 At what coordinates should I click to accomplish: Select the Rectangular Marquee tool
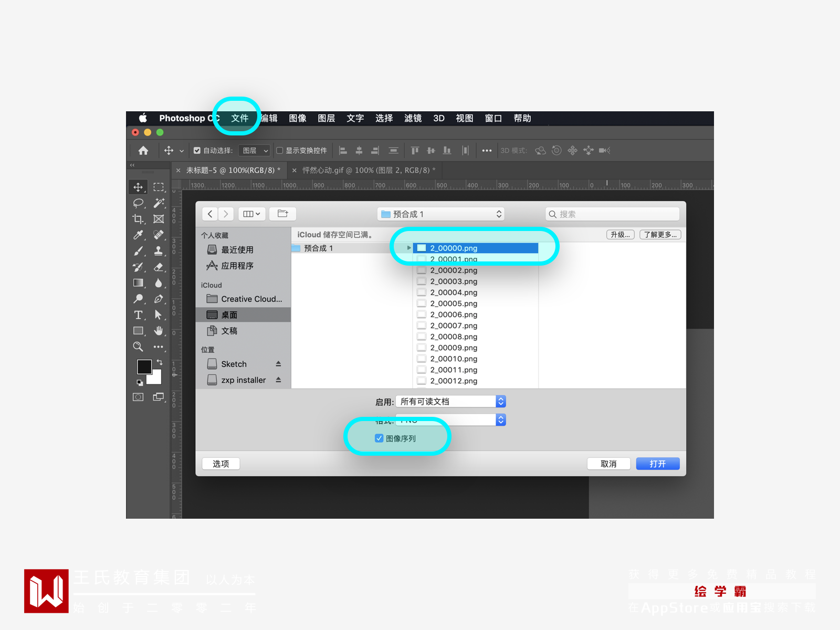159,187
